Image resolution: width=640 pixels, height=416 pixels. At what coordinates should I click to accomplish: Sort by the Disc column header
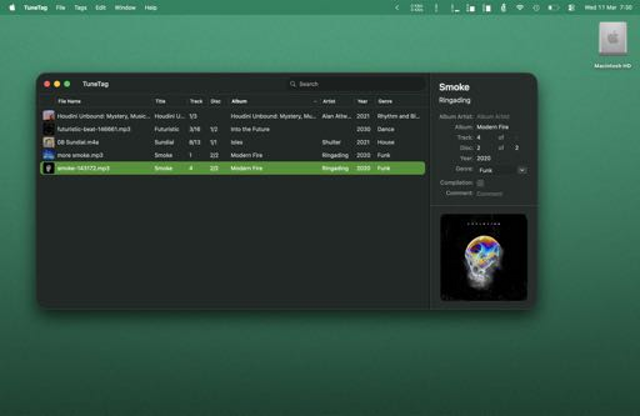coord(216,101)
